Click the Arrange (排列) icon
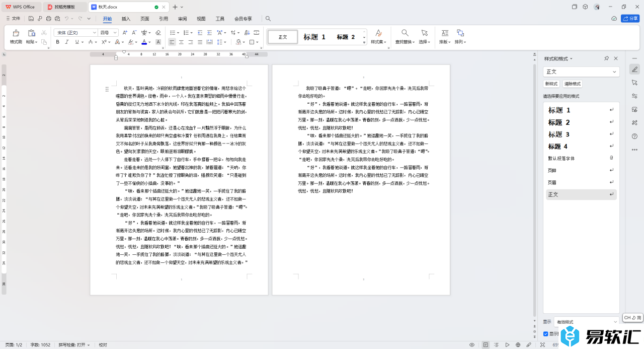 click(460, 33)
